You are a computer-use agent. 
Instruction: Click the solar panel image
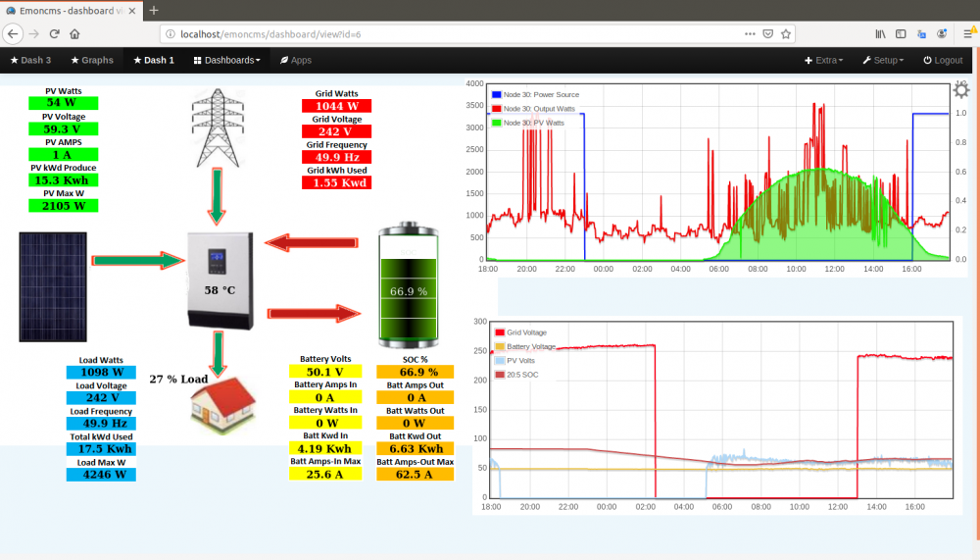[53, 286]
